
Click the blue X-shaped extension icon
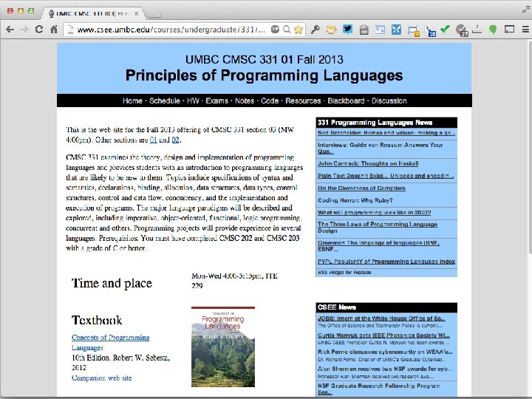pyautogui.click(x=396, y=30)
